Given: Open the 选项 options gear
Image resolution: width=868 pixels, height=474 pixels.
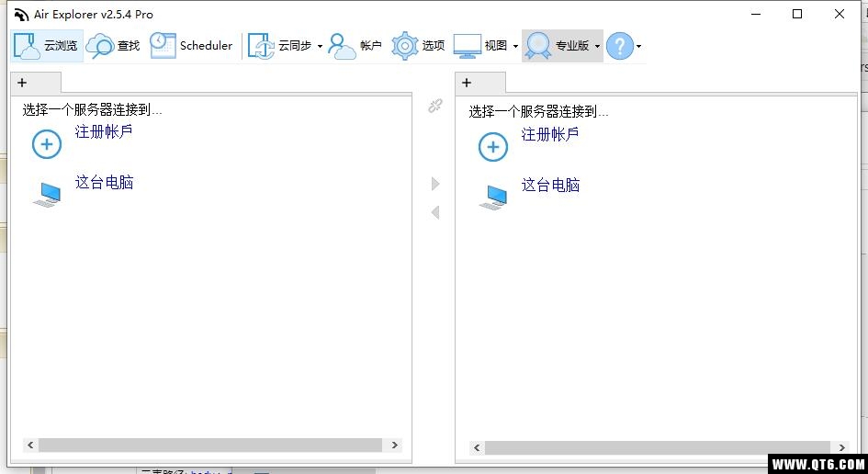Looking at the screenshot, I should pos(418,46).
